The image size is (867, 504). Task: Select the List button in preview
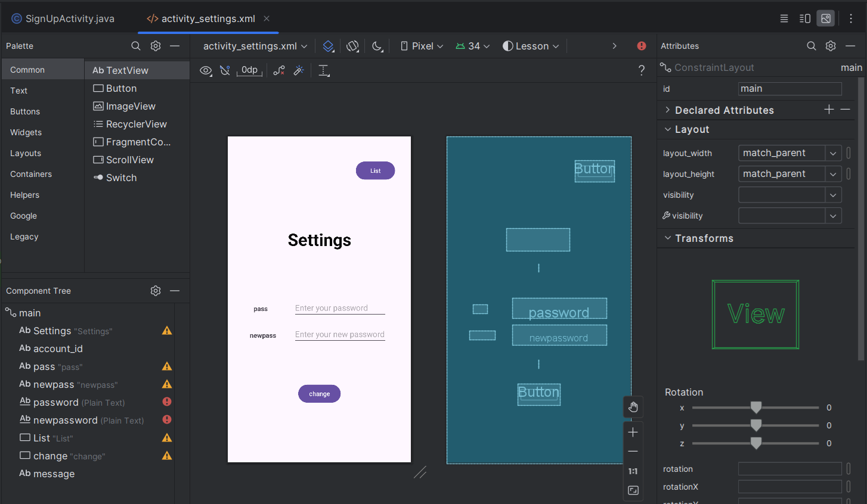(x=375, y=170)
